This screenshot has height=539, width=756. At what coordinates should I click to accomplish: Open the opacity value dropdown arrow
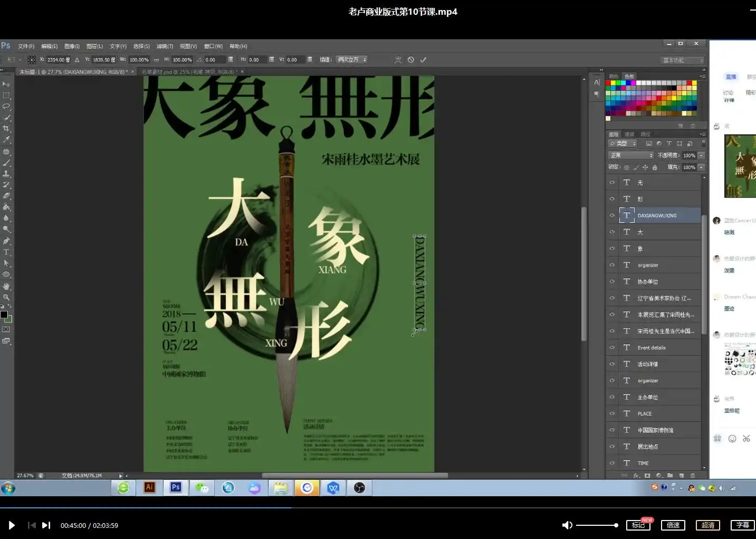[x=700, y=155]
